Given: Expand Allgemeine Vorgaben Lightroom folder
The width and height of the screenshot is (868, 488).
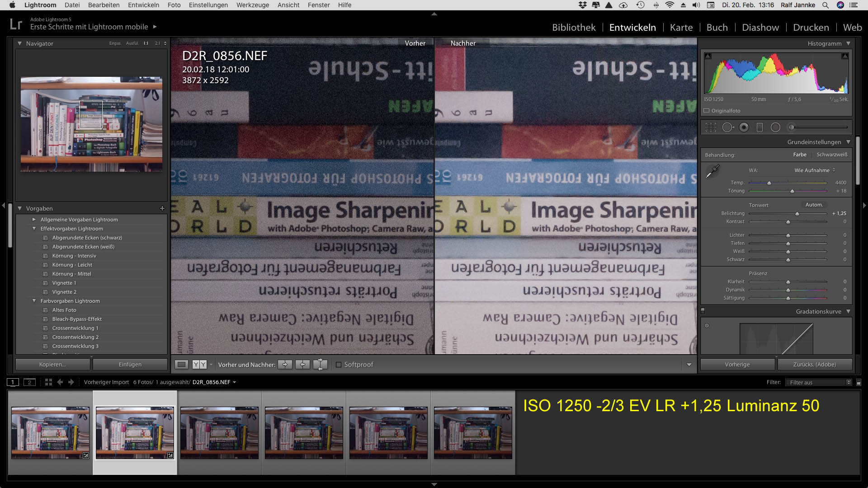Looking at the screenshot, I should click(34, 220).
